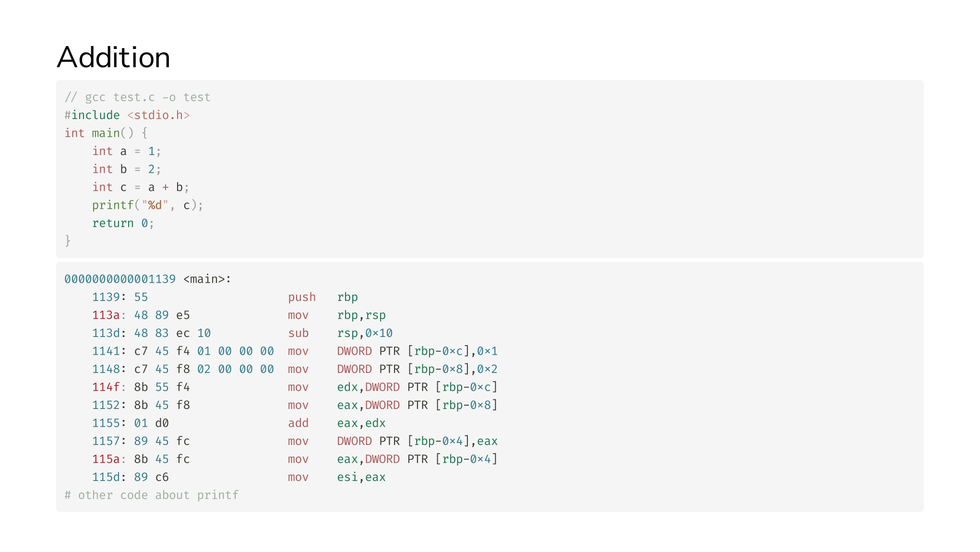Click address "1148:" in the disassembly
The height and width of the screenshot is (552, 980).
tap(109, 369)
